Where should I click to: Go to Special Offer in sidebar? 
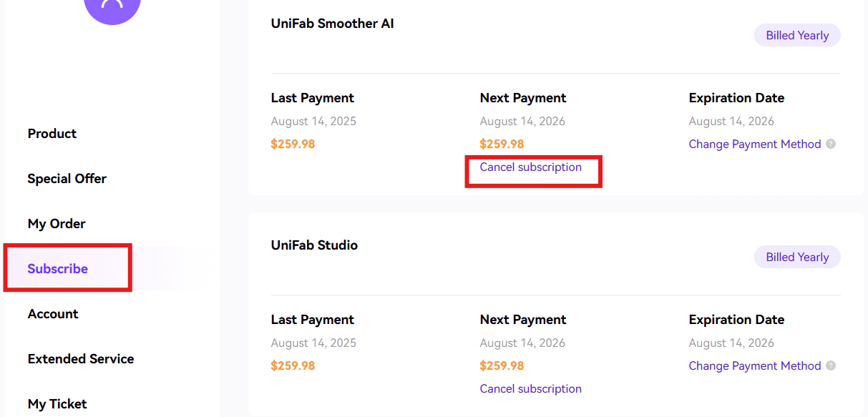[67, 179]
